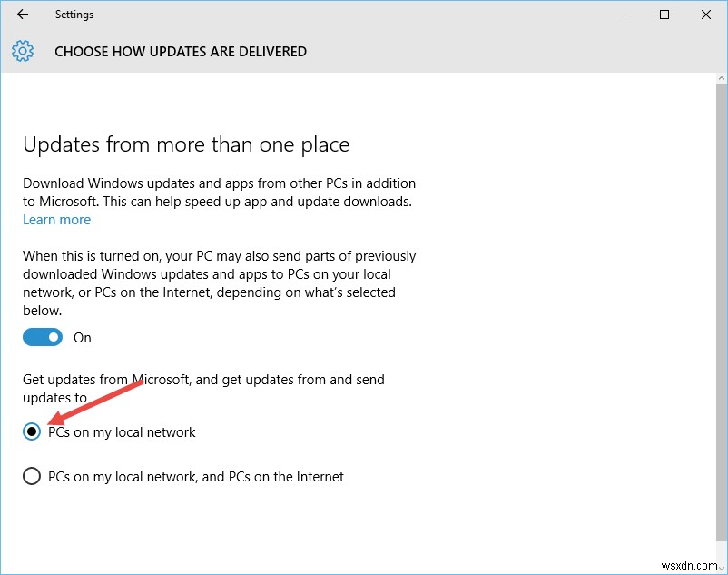Minimize the Settings window
The image size is (728, 575).
click(x=623, y=15)
